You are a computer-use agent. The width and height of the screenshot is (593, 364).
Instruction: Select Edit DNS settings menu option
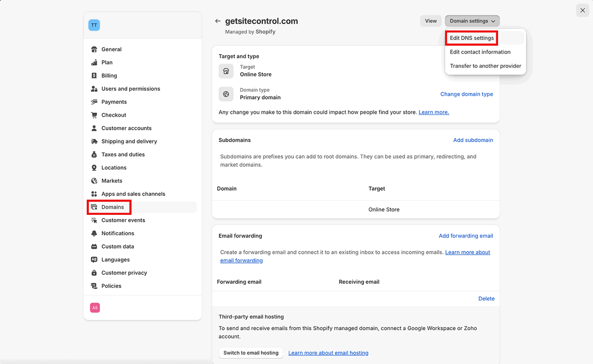472,38
